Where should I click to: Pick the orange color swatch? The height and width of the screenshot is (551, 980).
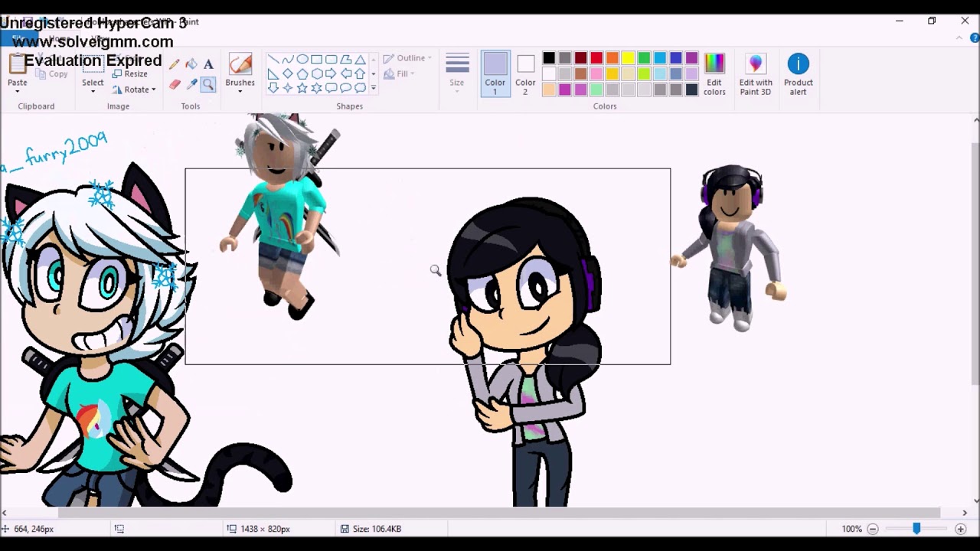(612, 58)
